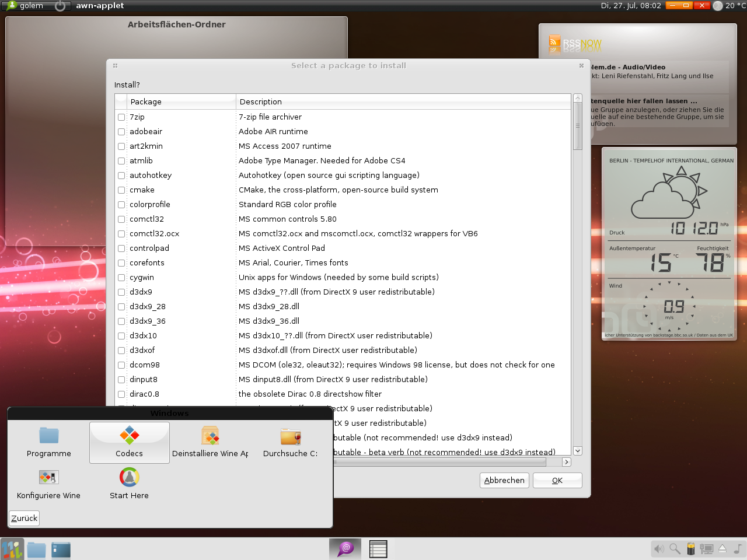The height and width of the screenshot is (560, 747).
Task: Open the Codecs launcher icon
Action: pos(129,436)
